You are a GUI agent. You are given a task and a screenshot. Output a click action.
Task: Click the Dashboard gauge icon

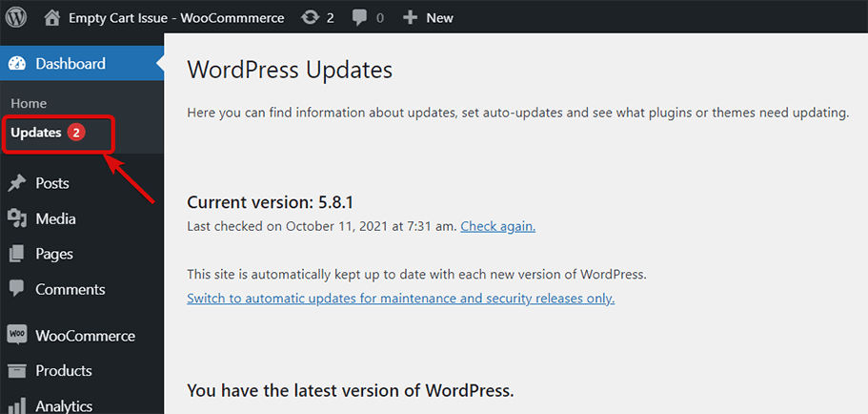click(x=17, y=64)
